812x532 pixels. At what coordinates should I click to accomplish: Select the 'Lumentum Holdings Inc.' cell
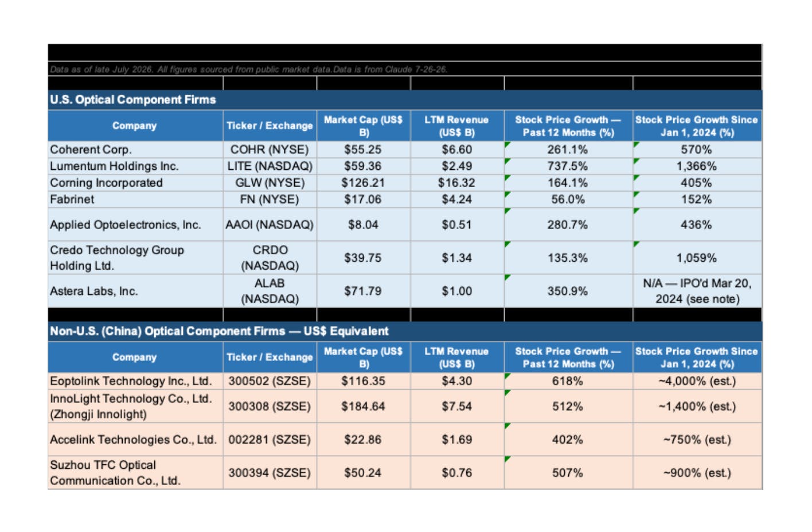[x=135, y=166]
